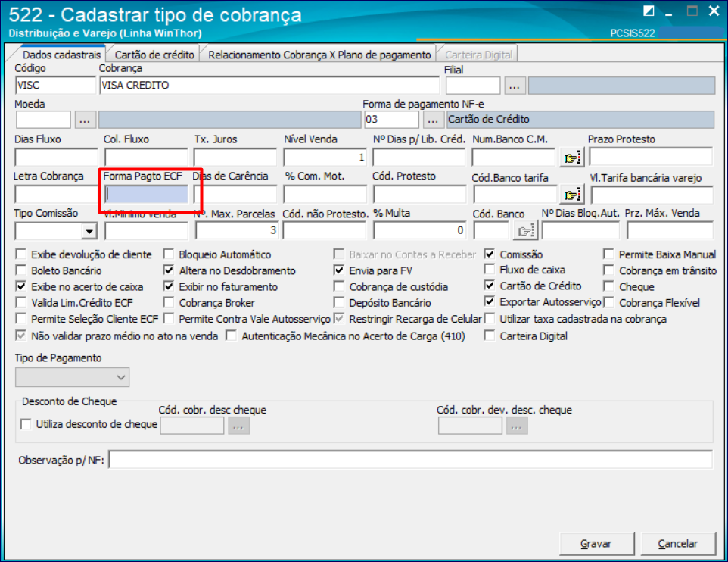Toggle the Cheque checkbox
728x562 pixels.
(x=608, y=286)
